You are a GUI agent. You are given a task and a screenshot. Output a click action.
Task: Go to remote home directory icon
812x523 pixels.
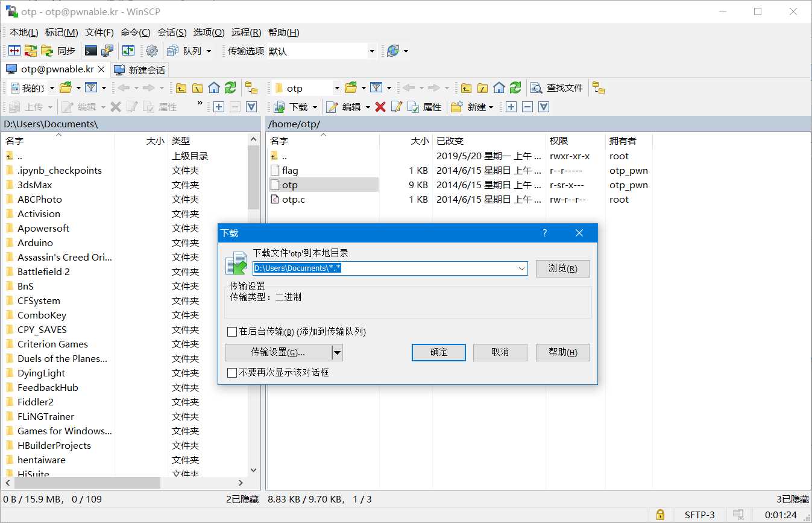499,88
